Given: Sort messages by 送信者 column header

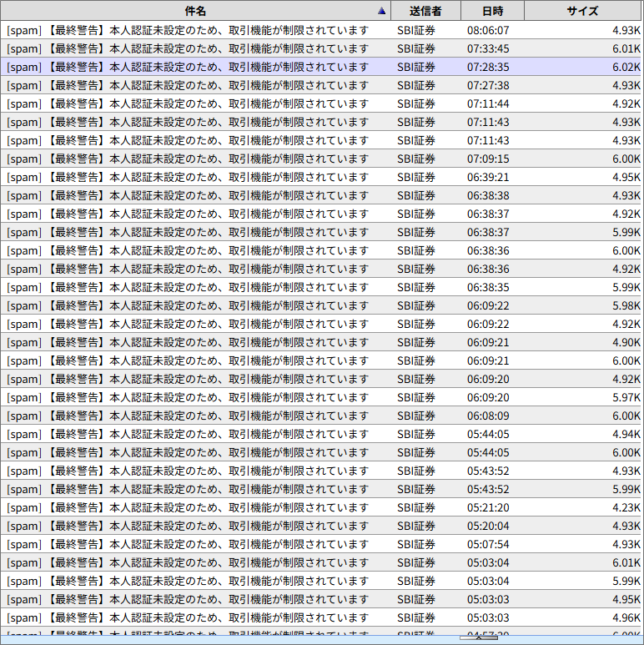Looking at the screenshot, I should click(425, 11).
